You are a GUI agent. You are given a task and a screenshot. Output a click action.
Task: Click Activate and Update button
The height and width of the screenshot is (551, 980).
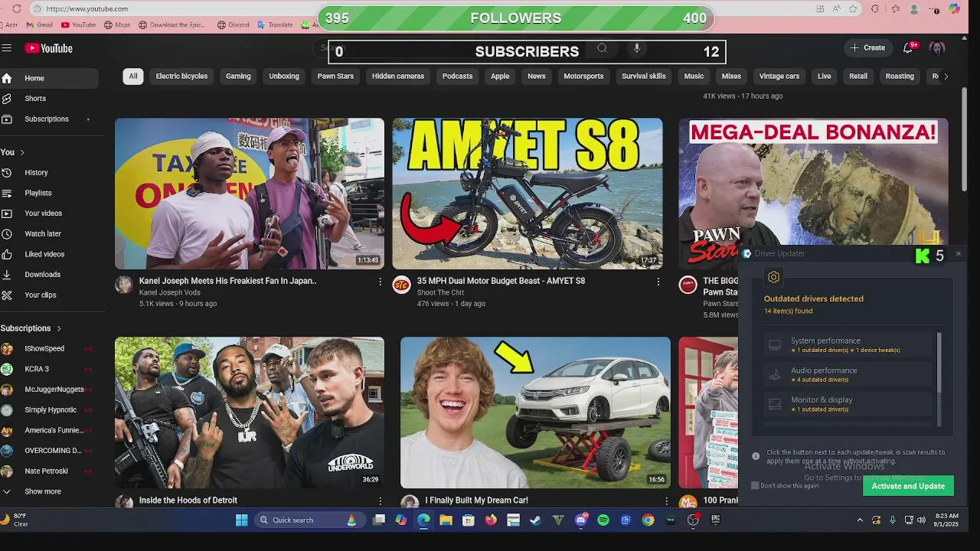tap(908, 486)
